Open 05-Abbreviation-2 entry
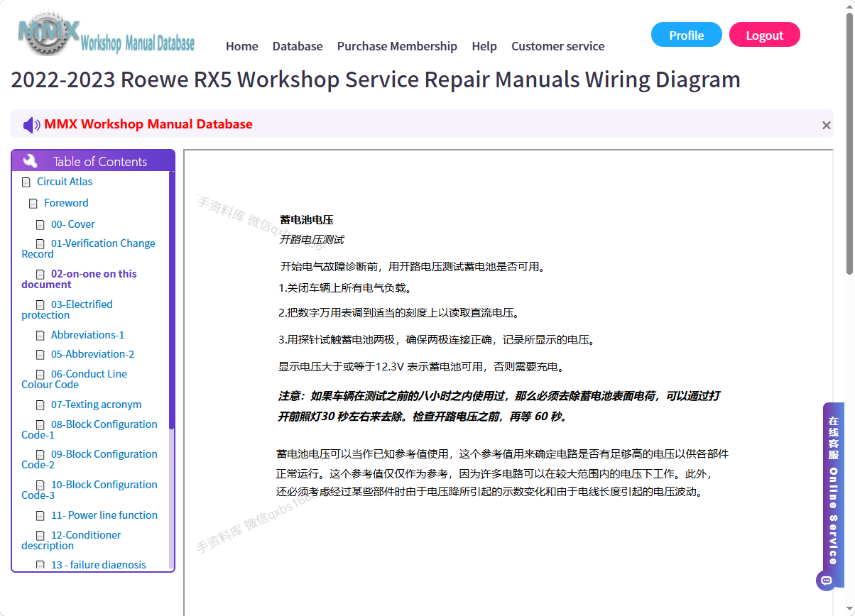The width and height of the screenshot is (855, 616). point(92,354)
